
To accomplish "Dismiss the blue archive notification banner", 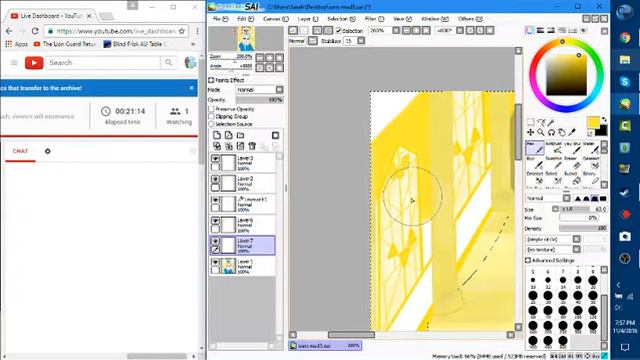I will 191,88.
